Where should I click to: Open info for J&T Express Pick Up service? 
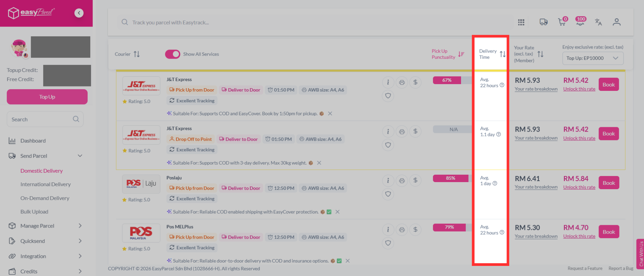388,82
